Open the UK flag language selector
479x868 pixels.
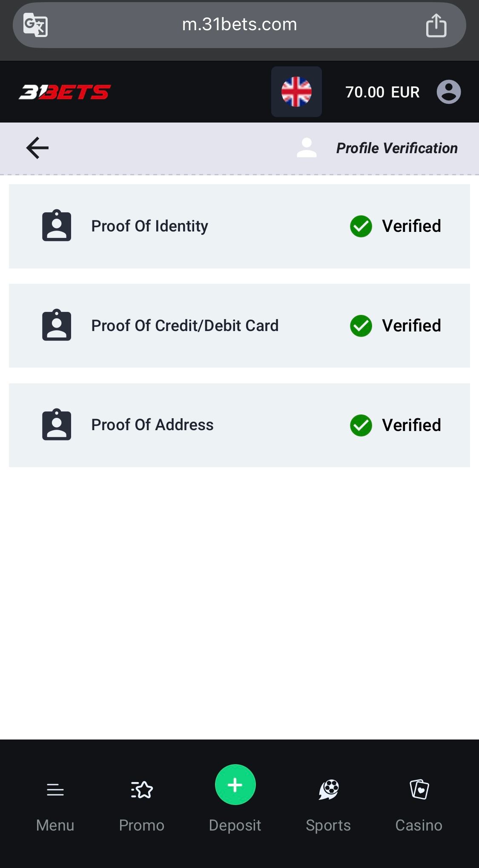(x=296, y=91)
